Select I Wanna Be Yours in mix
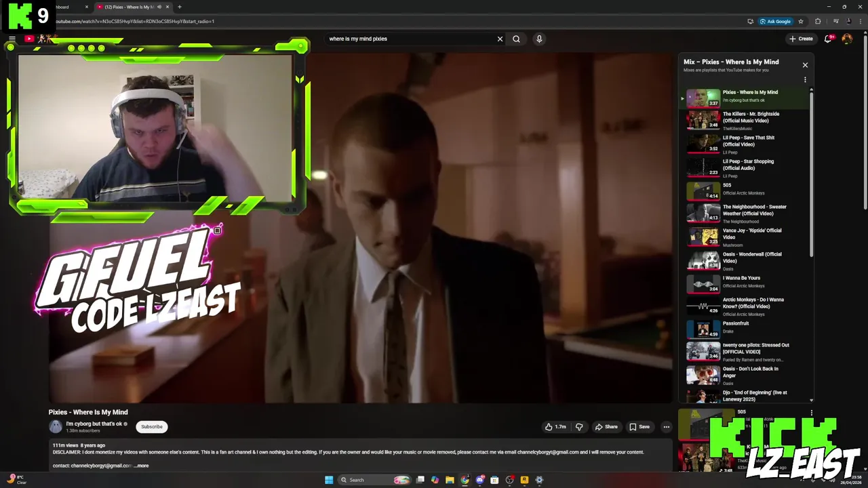This screenshot has width=868, height=488. tap(744, 283)
